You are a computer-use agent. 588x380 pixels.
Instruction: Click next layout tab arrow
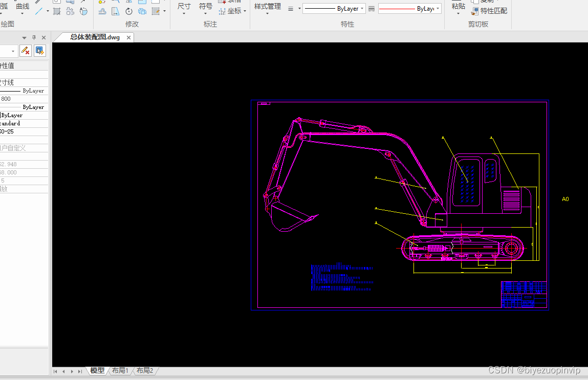point(72,371)
